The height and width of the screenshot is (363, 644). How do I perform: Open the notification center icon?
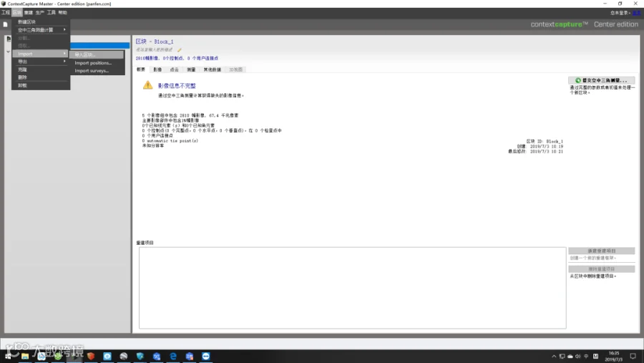pyautogui.click(x=633, y=357)
